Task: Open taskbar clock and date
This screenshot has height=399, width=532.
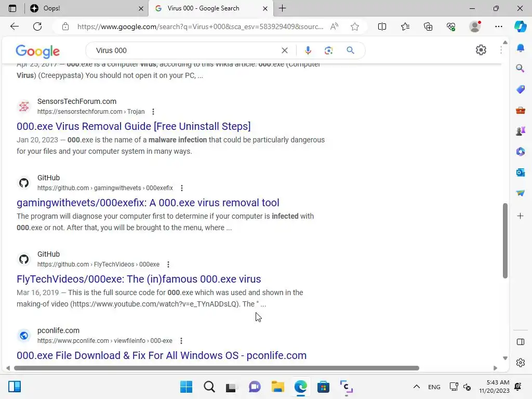Action: [495, 387]
